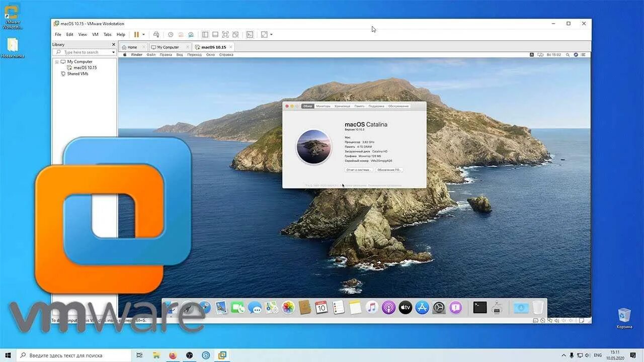Open System Preferences from the macOS dock
Viewport: 644px width, 362px height.
439,307
